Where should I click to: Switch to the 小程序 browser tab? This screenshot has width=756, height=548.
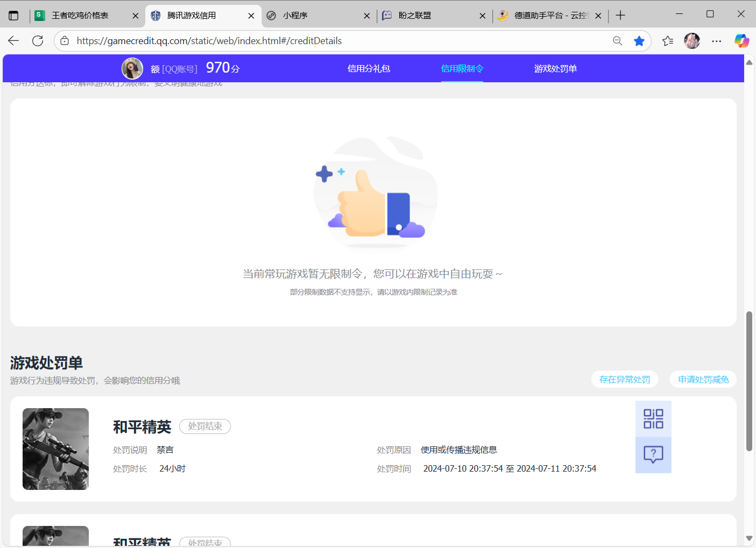click(317, 16)
